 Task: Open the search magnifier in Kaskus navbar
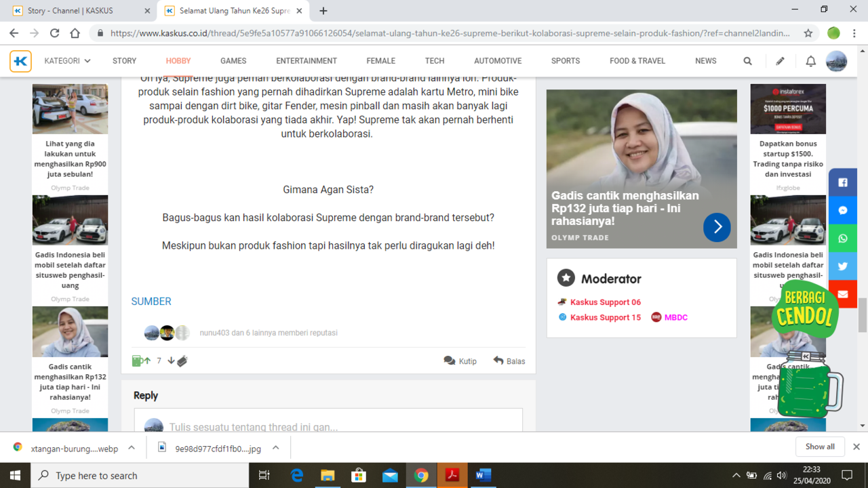pyautogui.click(x=747, y=61)
